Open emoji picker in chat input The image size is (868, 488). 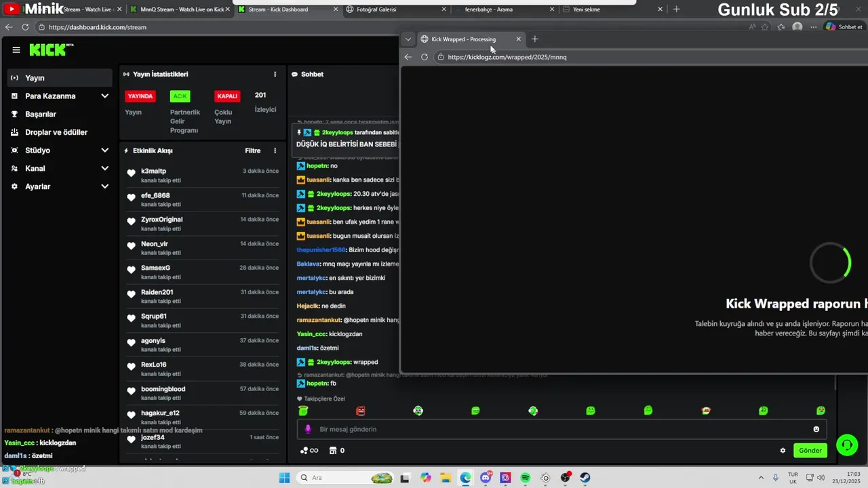tap(816, 429)
